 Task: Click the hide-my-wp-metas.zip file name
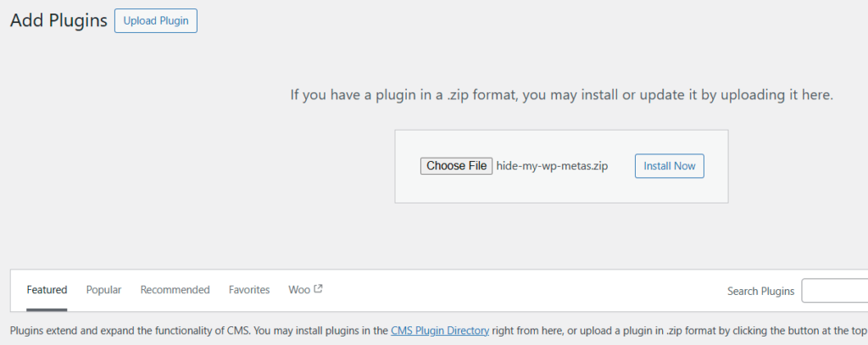tap(552, 166)
